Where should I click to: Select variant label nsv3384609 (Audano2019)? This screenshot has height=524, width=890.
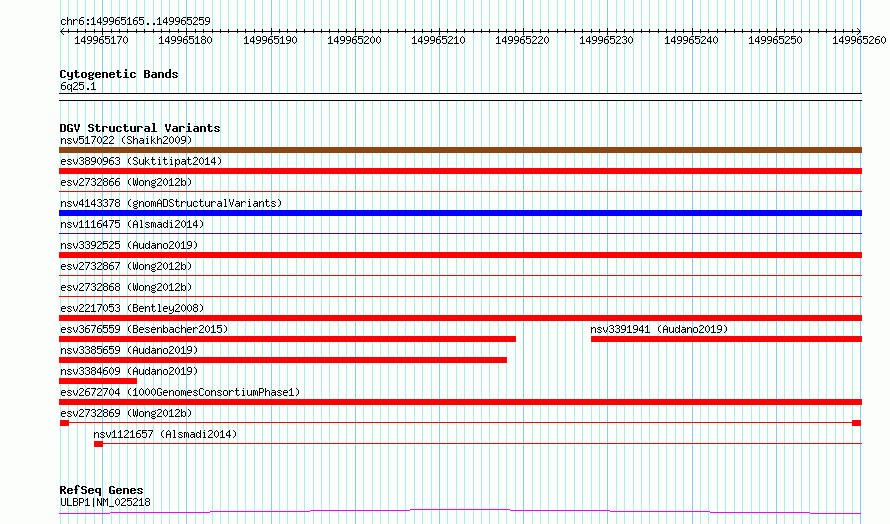click(x=129, y=371)
